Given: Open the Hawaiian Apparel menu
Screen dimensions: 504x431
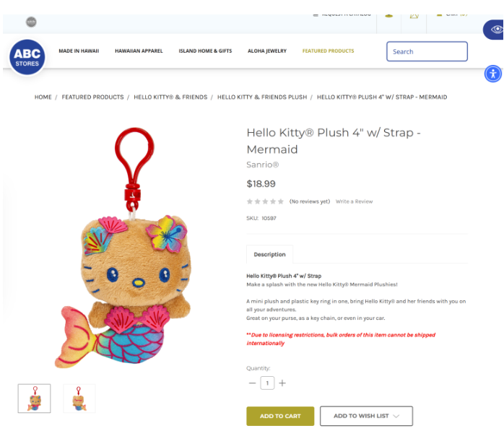Looking at the screenshot, I should point(139,51).
